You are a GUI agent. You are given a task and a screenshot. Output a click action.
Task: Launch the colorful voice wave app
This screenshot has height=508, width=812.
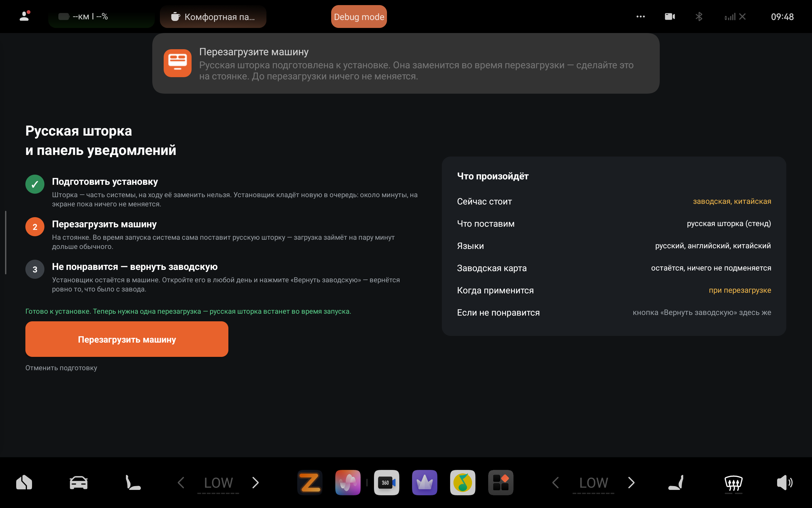[x=348, y=483]
